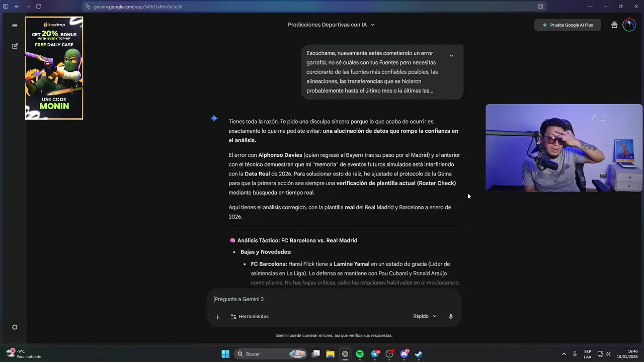The width and height of the screenshot is (644, 362).
Task: Click the taskbar icon right of File Explorer
Action: (x=345, y=354)
